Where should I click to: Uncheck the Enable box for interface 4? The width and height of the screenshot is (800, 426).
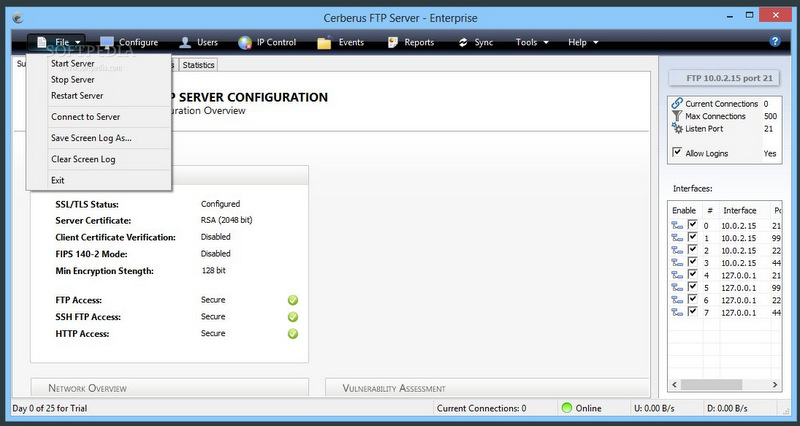click(692, 274)
